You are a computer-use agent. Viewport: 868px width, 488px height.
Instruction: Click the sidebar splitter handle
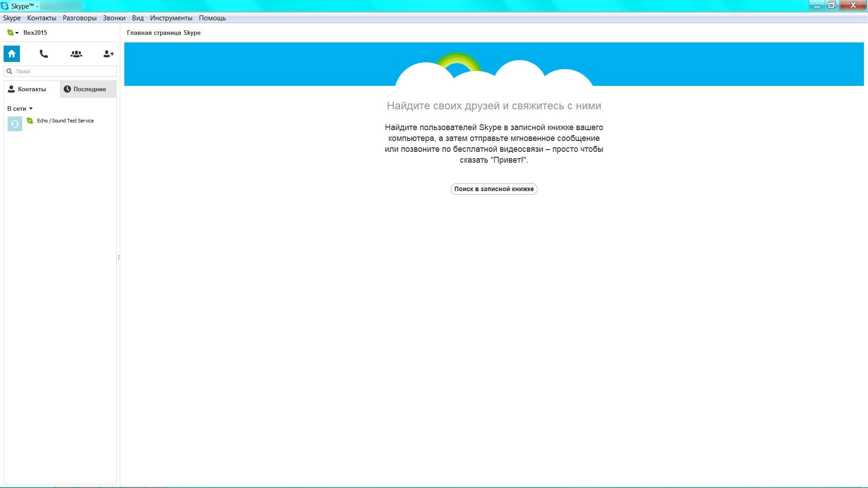119,258
